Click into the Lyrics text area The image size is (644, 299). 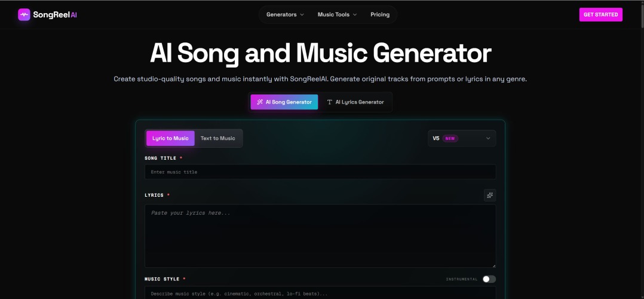[320, 236]
